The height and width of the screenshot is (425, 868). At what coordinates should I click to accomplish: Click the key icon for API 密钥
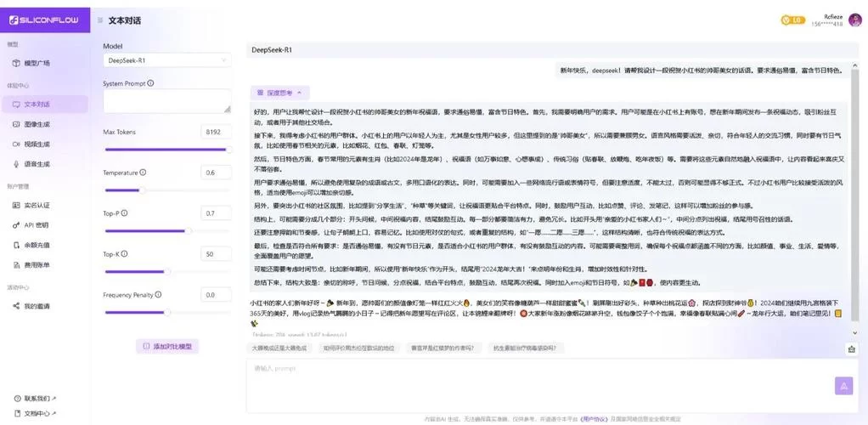click(16, 225)
